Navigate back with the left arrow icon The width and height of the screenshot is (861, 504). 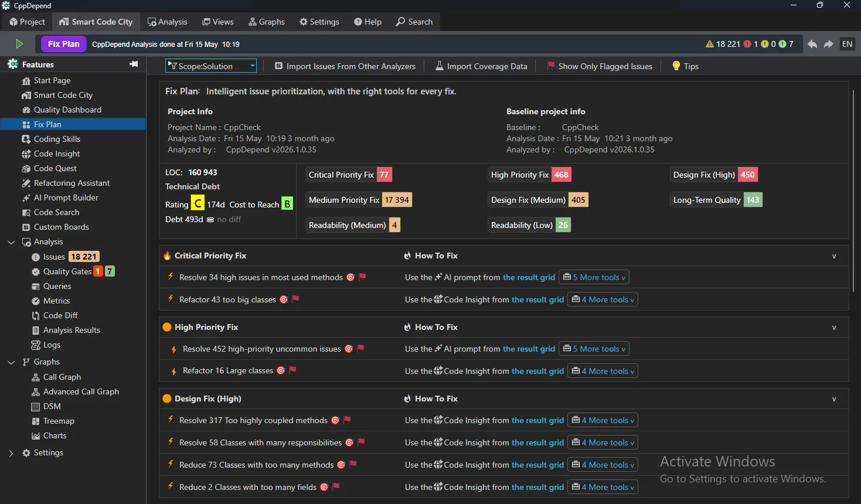pos(812,44)
